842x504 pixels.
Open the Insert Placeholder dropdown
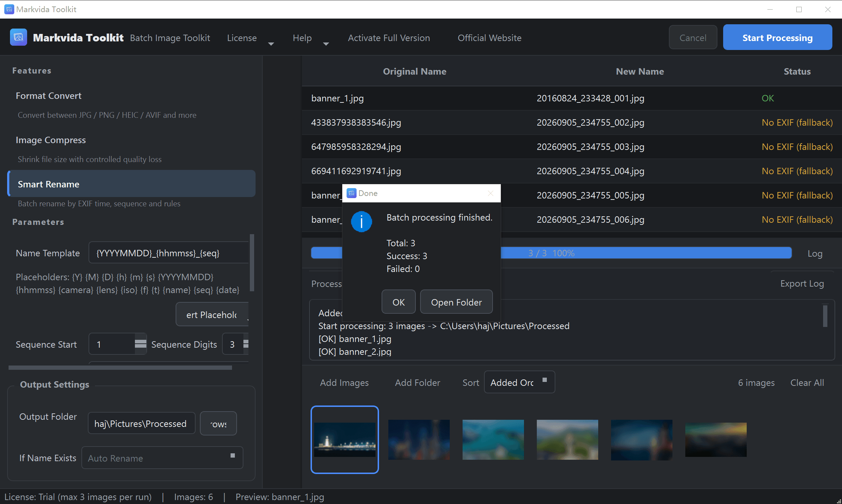coord(212,314)
